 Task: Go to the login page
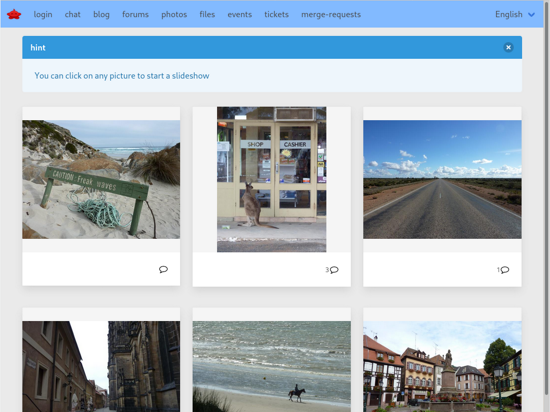[43, 14]
